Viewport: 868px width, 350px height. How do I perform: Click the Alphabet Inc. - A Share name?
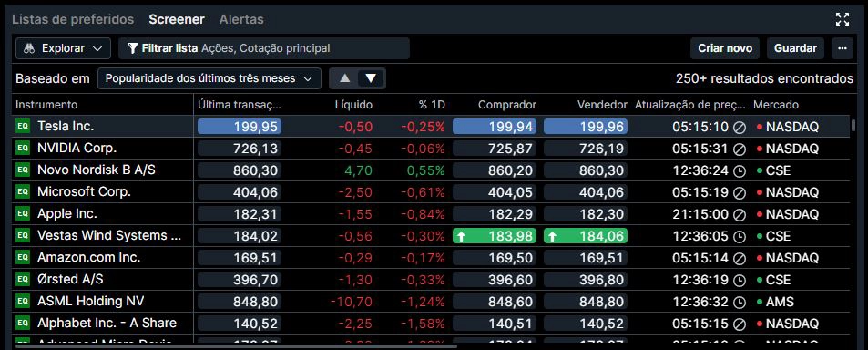107,324
